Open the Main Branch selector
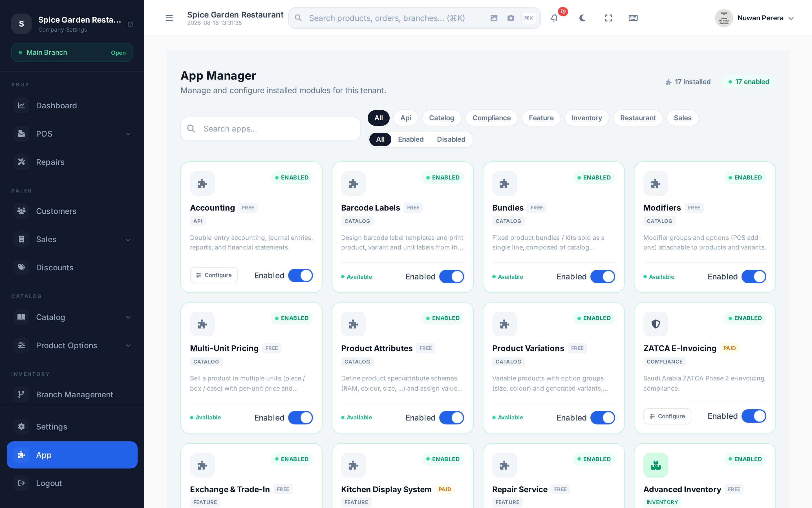 pos(72,52)
